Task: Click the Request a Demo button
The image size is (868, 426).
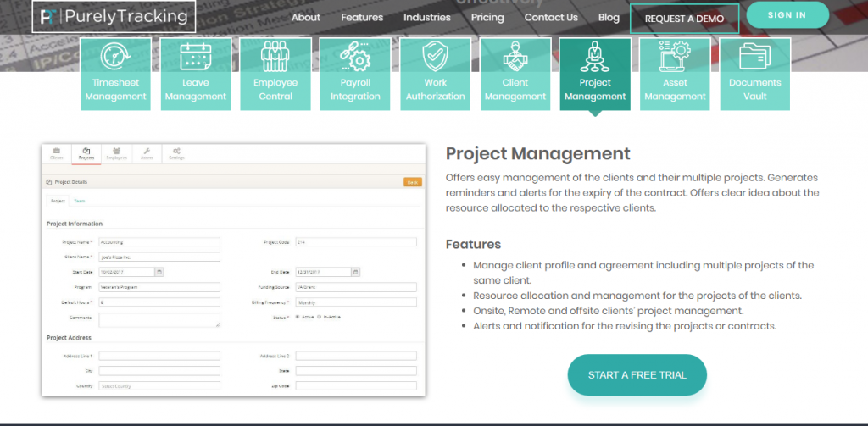Action: (x=684, y=19)
